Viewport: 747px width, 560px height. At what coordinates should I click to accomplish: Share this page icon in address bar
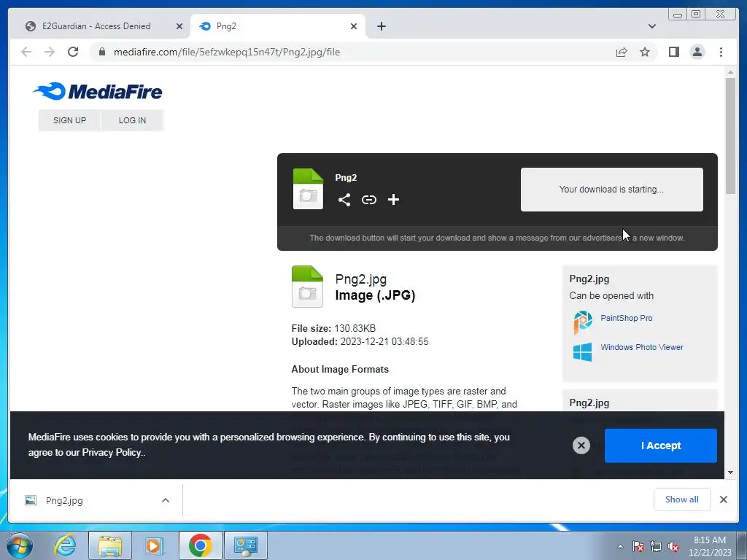tap(622, 52)
